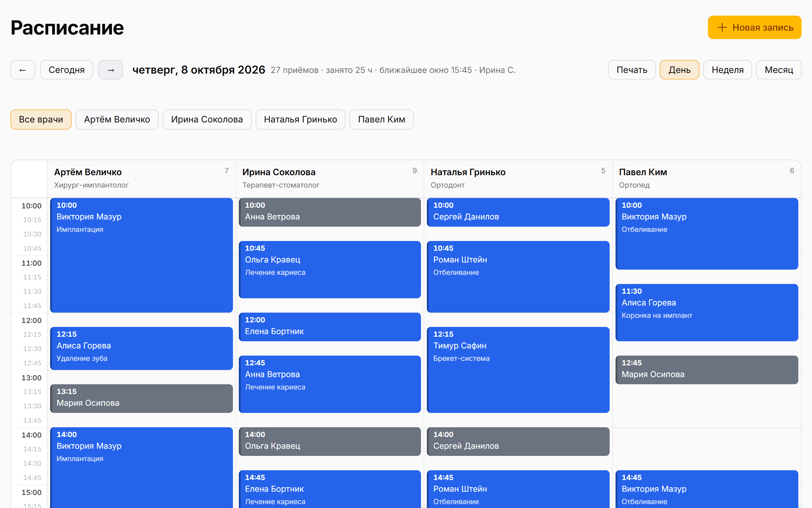Open Анна Ветрова's 10:00 grey appointment

(330, 212)
